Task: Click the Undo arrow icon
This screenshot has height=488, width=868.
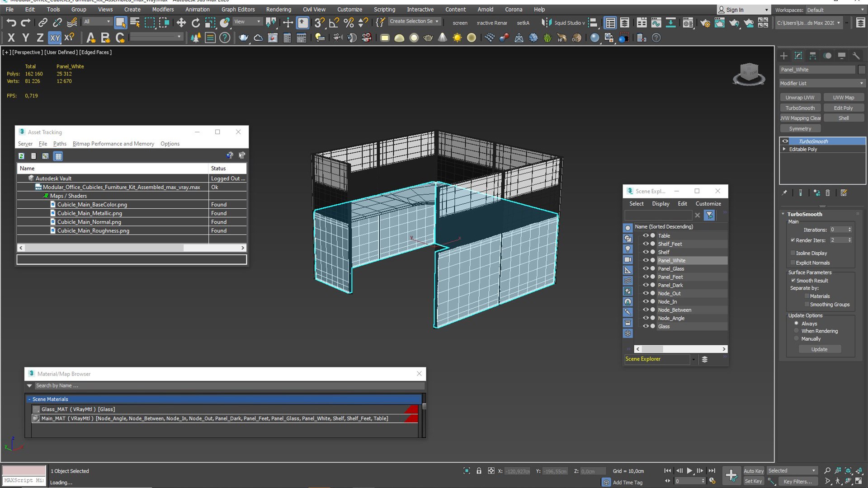Action: point(11,23)
